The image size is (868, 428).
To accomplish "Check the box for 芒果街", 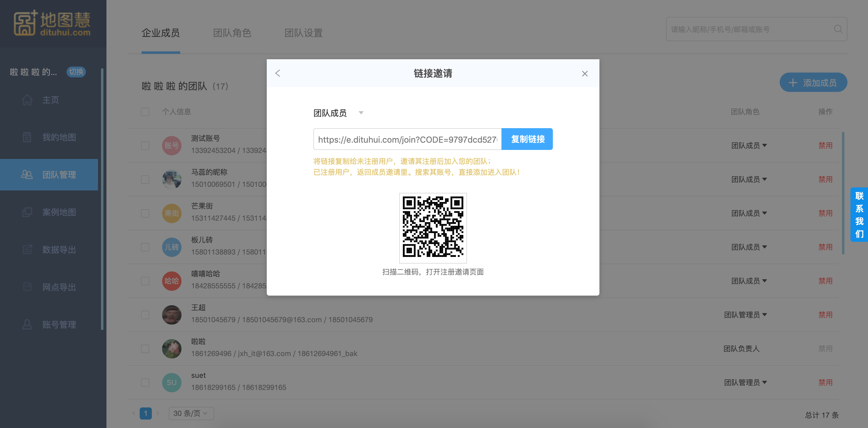I will [145, 213].
